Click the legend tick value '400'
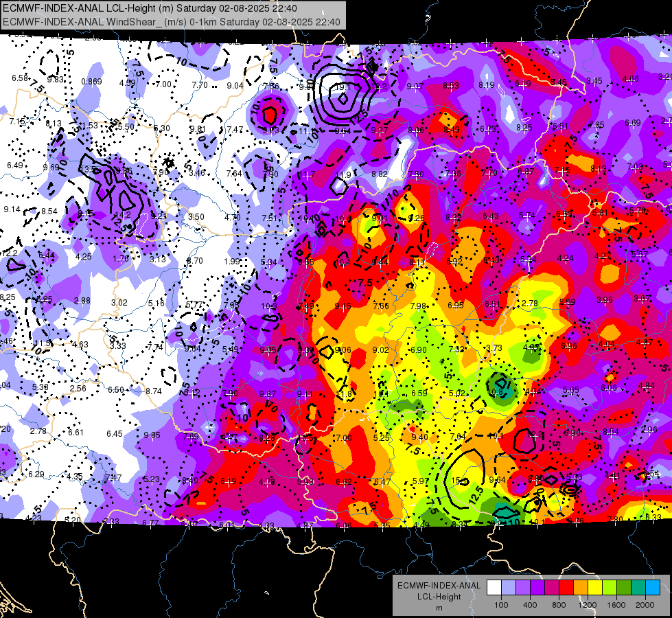 pos(530,605)
